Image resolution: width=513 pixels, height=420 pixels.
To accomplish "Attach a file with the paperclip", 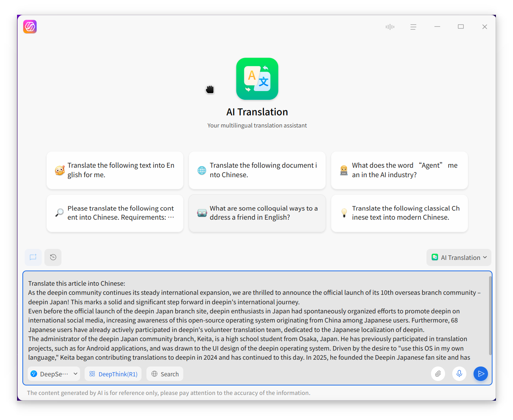I will [438, 374].
